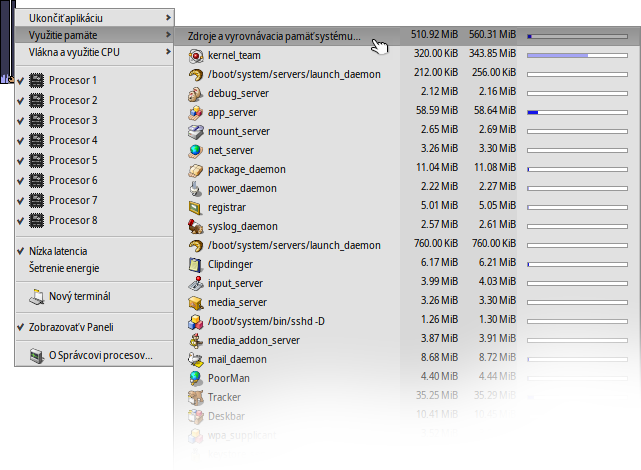Select the Šetrenie energie mode
This screenshot has width=641, height=470.
[94, 269]
